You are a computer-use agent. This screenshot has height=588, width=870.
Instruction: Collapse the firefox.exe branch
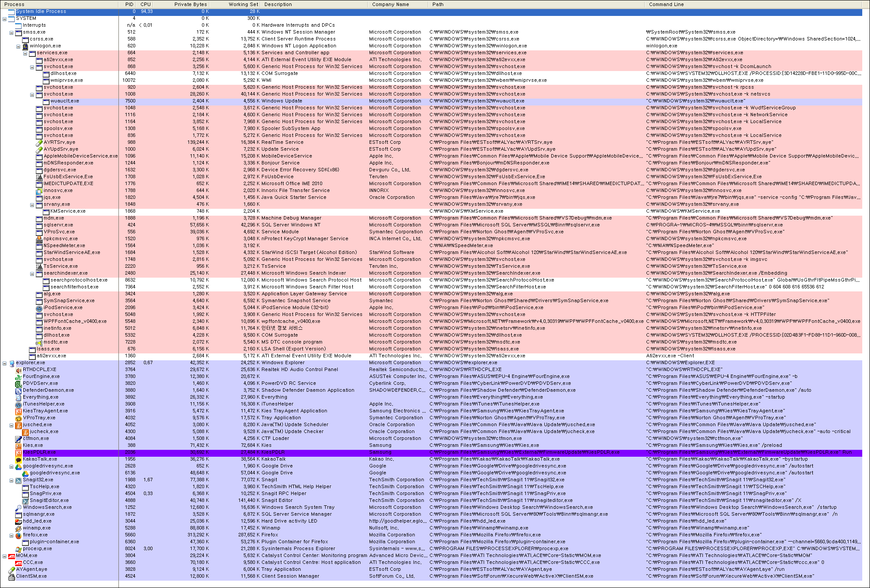[12, 535]
